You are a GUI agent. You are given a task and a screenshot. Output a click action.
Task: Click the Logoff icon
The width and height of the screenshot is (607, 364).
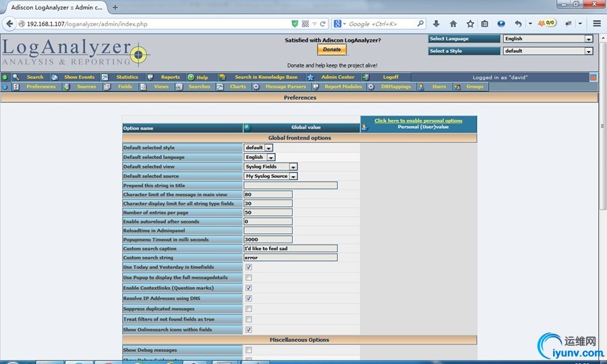pyautogui.click(x=366, y=78)
